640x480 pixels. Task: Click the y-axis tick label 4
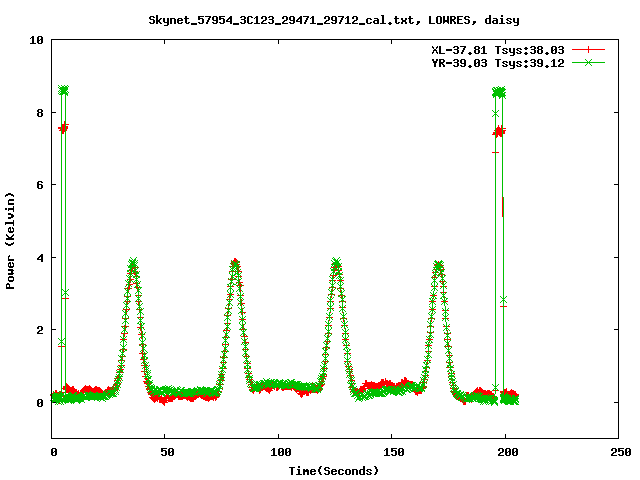pos(40,258)
